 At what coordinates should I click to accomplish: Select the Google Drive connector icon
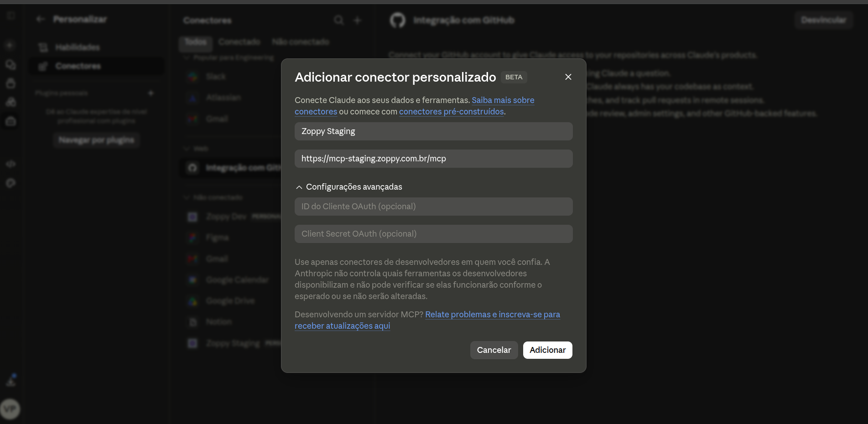193,301
